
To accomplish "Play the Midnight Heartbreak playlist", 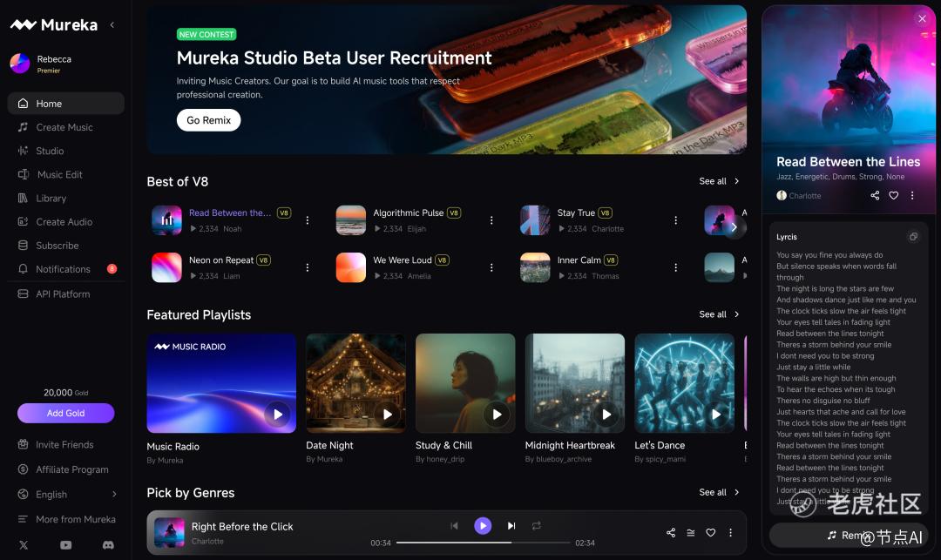I will [x=606, y=415].
